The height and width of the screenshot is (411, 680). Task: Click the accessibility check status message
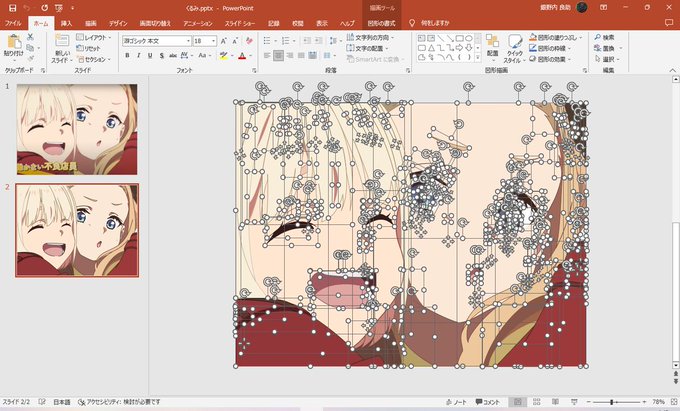point(119,402)
